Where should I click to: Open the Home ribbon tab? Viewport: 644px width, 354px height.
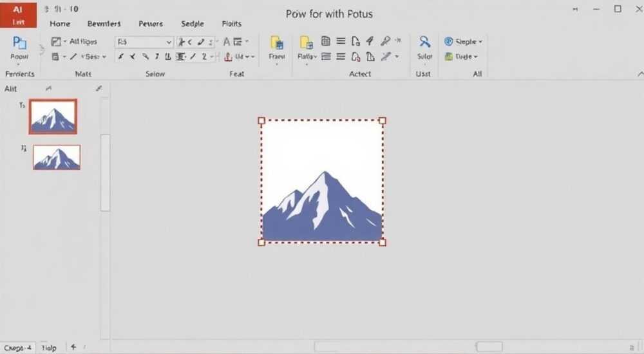[60, 24]
